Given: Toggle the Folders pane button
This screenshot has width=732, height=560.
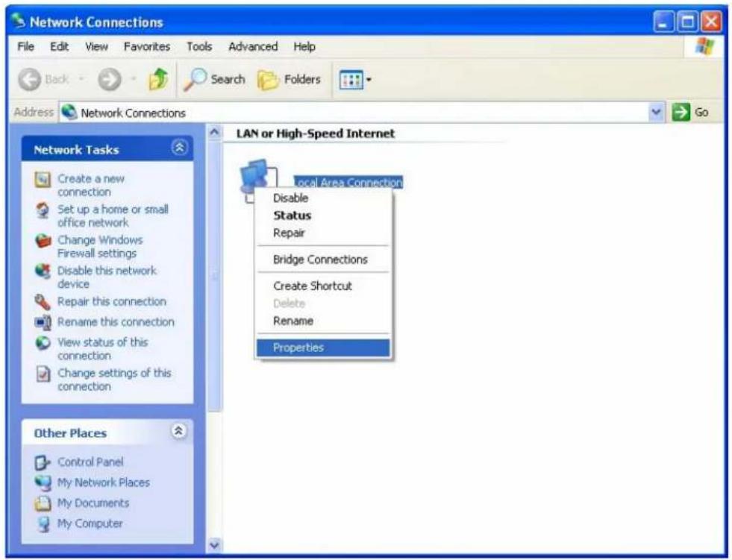Looking at the screenshot, I should coord(289,79).
